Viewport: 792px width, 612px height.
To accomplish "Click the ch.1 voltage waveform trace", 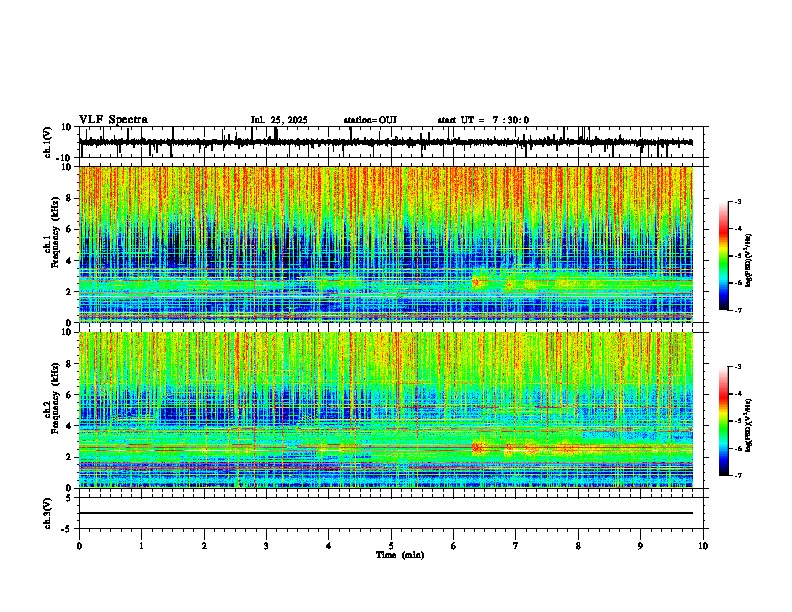I will [x=386, y=142].
